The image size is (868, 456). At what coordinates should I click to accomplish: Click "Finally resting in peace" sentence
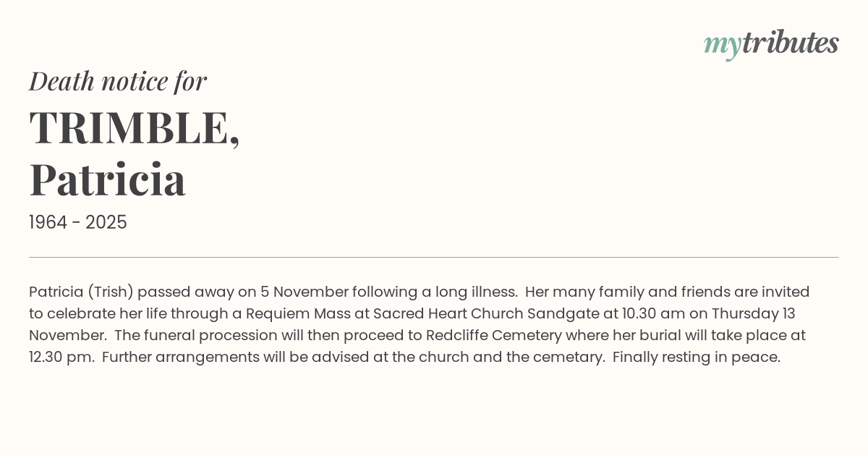point(696,358)
